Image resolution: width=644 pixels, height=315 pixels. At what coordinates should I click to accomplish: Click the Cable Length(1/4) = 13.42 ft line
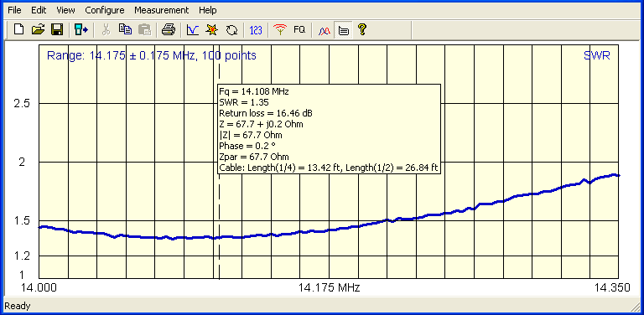(x=329, y=168)
